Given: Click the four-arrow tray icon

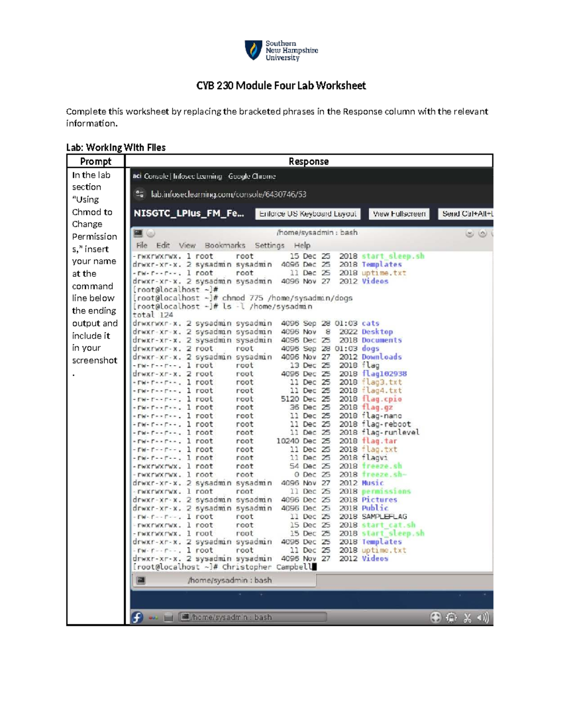Looking at the screenshot, I should [x=435, y=617].
